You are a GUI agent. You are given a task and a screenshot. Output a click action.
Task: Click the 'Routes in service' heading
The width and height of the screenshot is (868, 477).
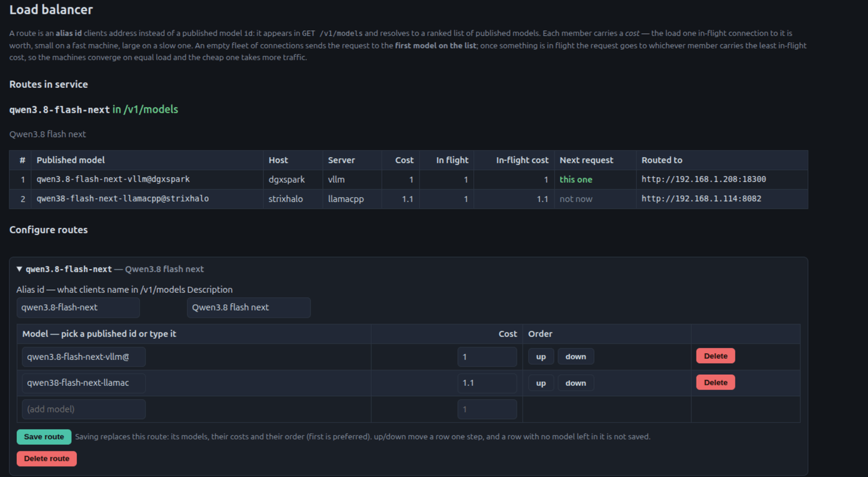(x=48, y=84)
